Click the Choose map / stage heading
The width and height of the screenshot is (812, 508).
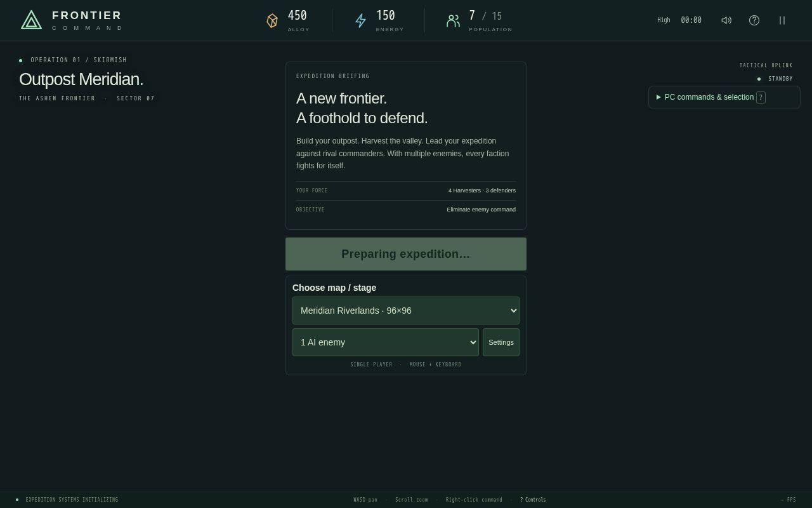(334, 288)
